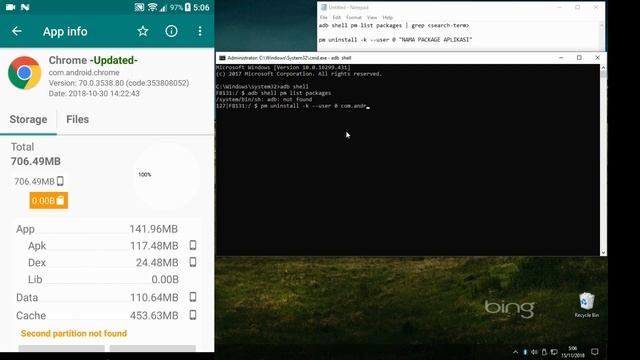Tap the 100% storage pie chart
Viewport: 640px width, 360px height.
(166, 176)
